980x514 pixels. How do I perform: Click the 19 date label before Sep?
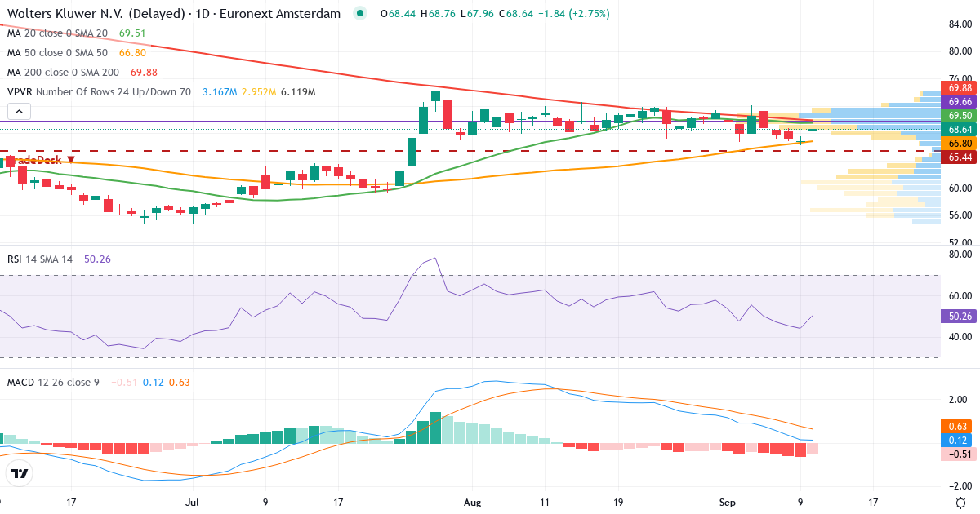point(618,502)
